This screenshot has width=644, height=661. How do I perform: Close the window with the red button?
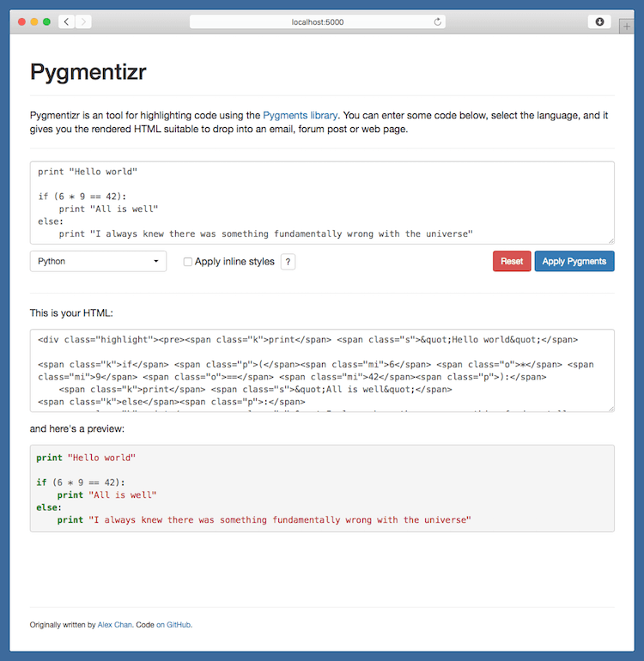pos(21,22)
